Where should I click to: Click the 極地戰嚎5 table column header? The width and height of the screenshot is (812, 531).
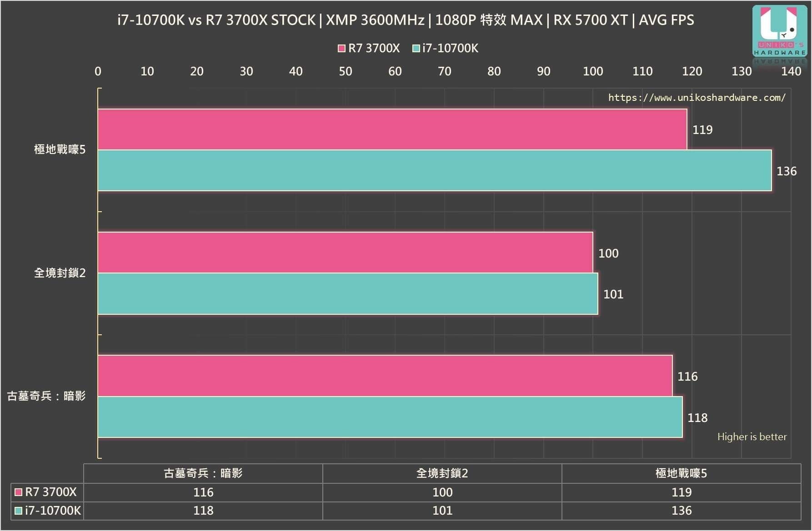tap(681, 473)
